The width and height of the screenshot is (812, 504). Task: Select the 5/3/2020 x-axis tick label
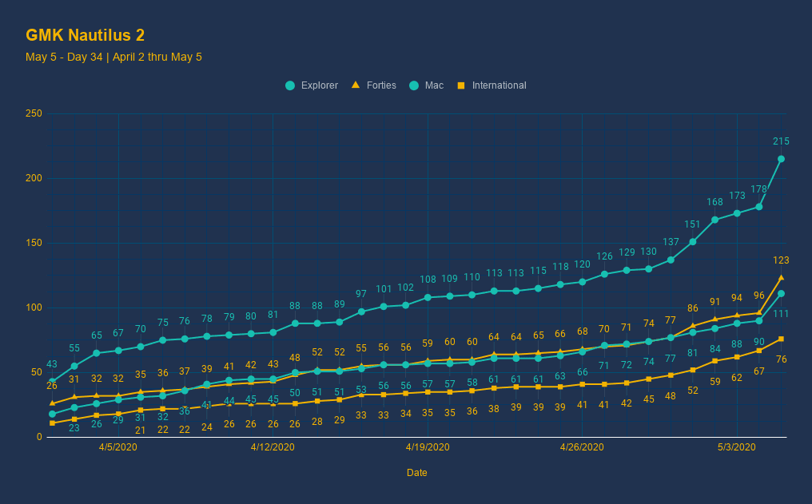pos(737,447)
